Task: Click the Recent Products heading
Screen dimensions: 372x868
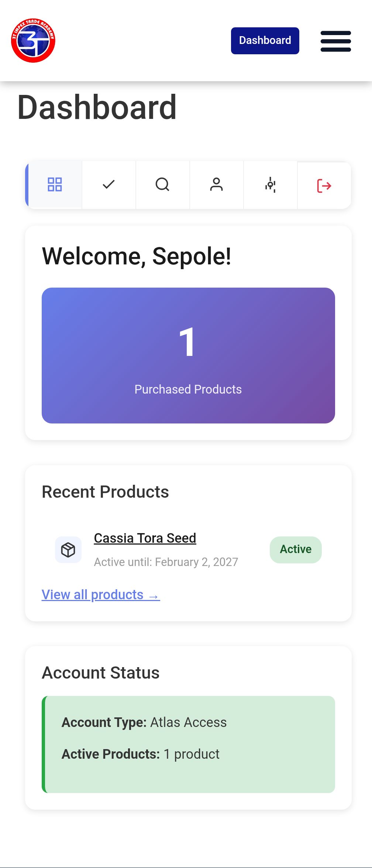Action: [x=105, y=492]
